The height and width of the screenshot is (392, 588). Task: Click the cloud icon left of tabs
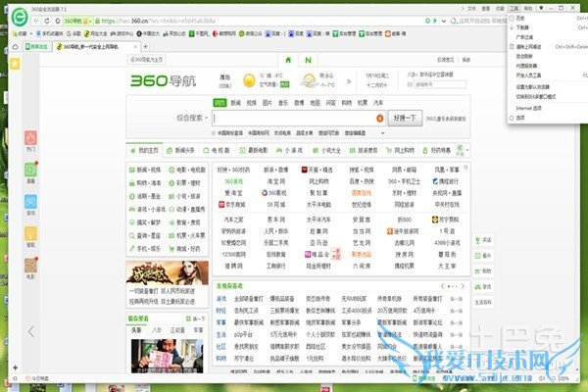coord(15,46)
